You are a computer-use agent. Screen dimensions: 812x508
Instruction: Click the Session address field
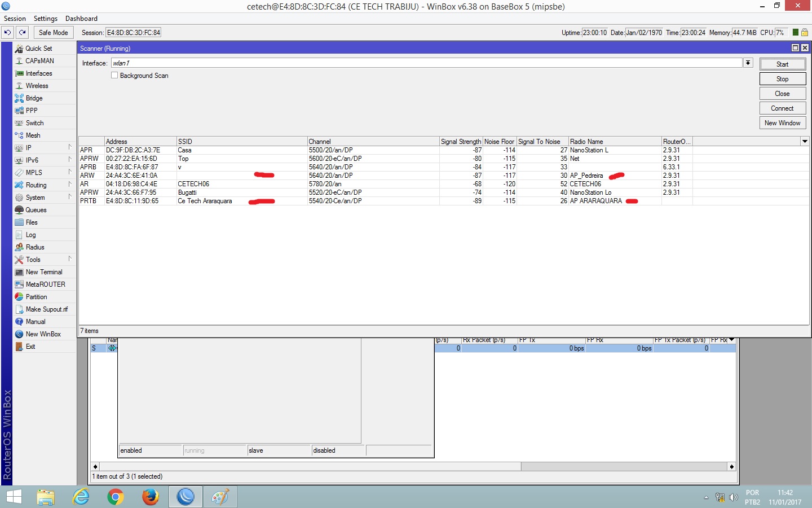point(134,33)
